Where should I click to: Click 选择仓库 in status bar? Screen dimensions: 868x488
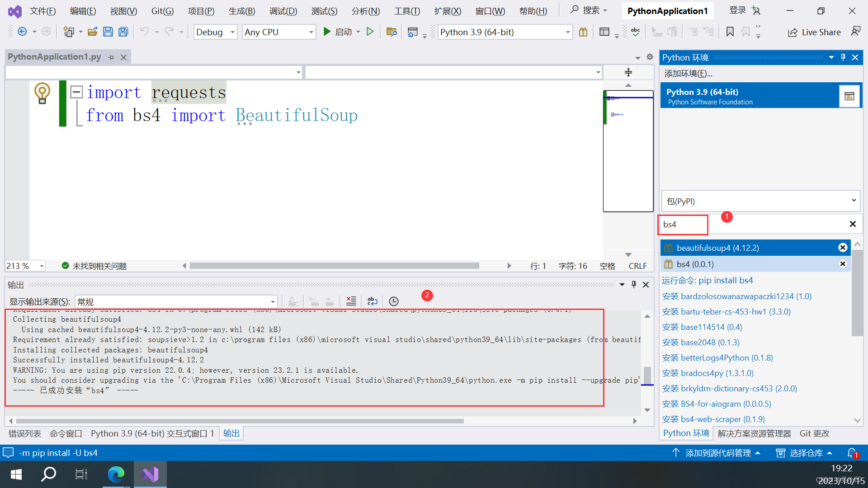point(804,453)
